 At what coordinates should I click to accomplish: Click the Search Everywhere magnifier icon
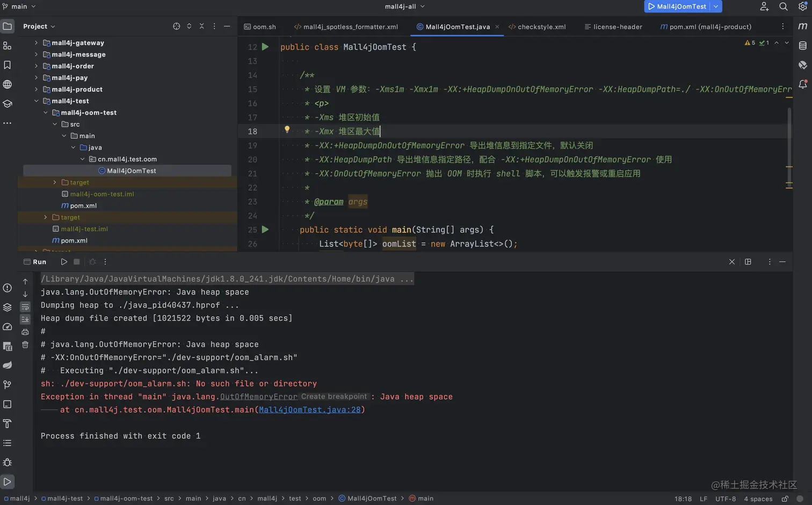(784, 6)
